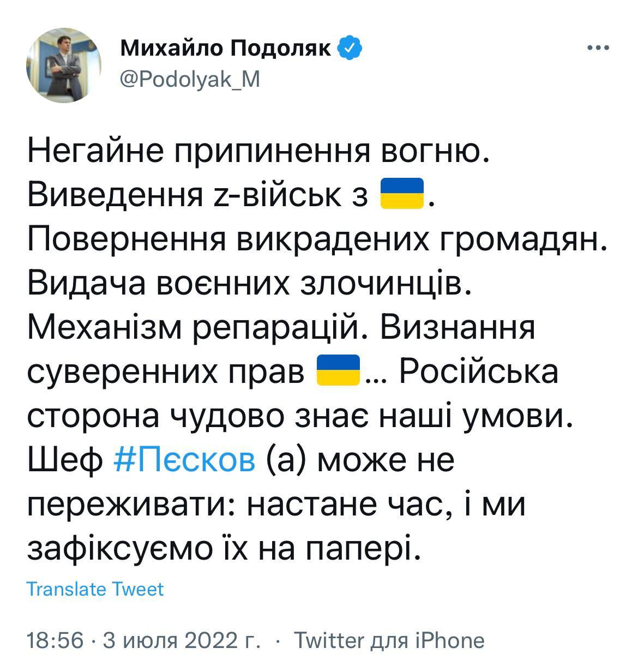Open the three-dot more options menu

tap(598, 49)
